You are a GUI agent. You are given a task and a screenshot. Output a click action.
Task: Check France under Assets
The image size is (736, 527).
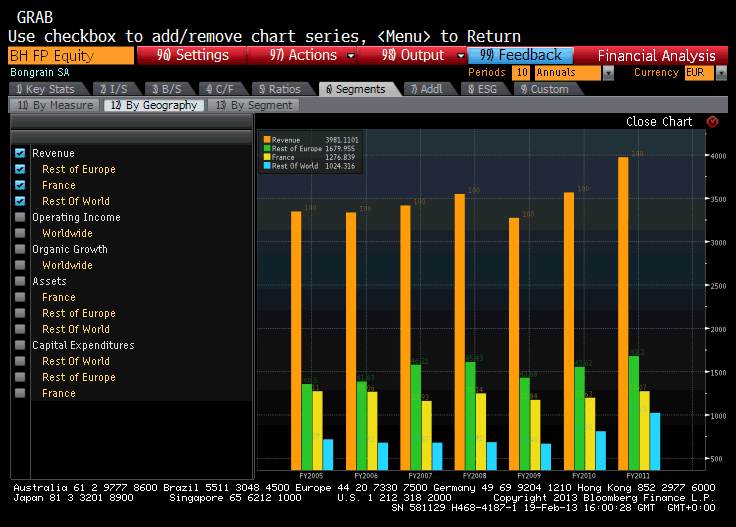[x=20, y=297]
